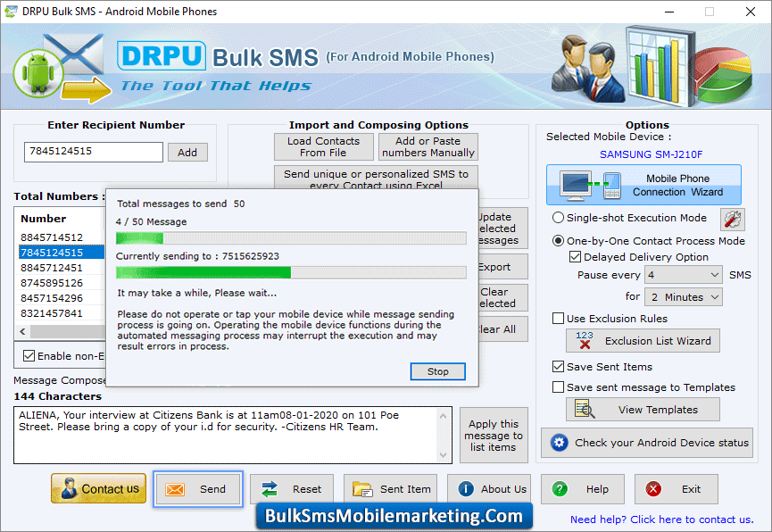Click the computer-phone connection wizard icon

592,186
